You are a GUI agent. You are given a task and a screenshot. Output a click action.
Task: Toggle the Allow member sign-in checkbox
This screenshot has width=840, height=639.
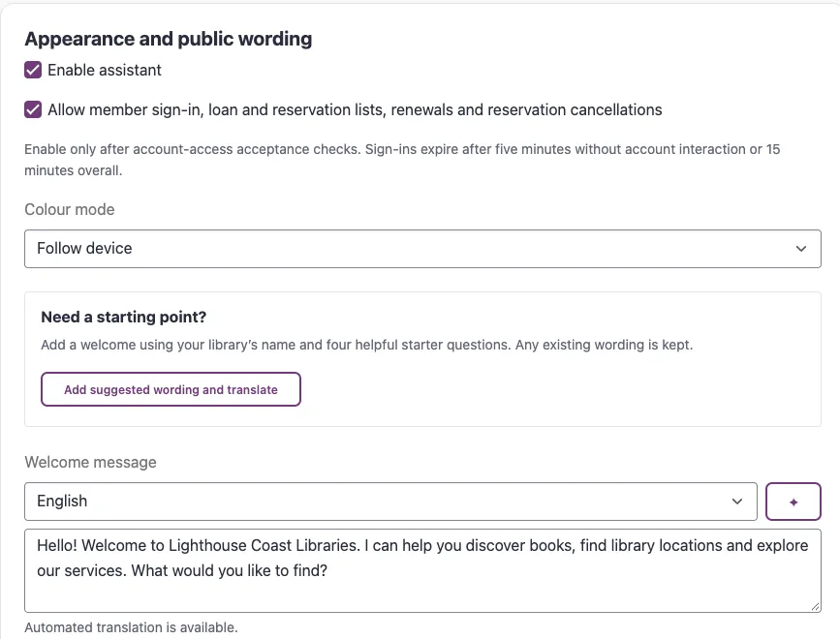pos(33,109)
